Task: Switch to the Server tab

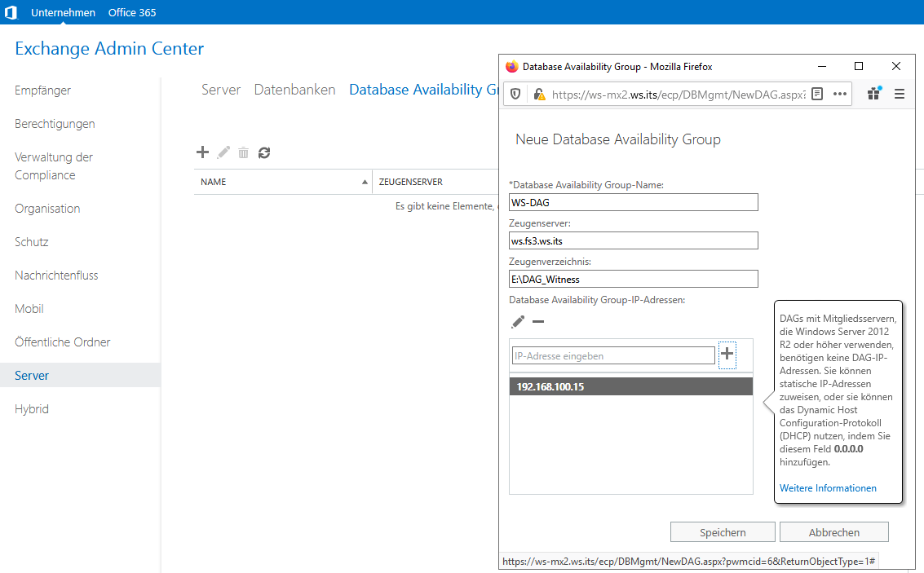Action: pos(221,90)
